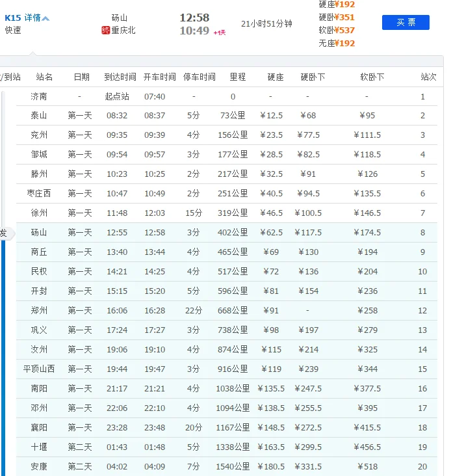
Task: Click the 开车时间 column header
Action: (159, 77)
